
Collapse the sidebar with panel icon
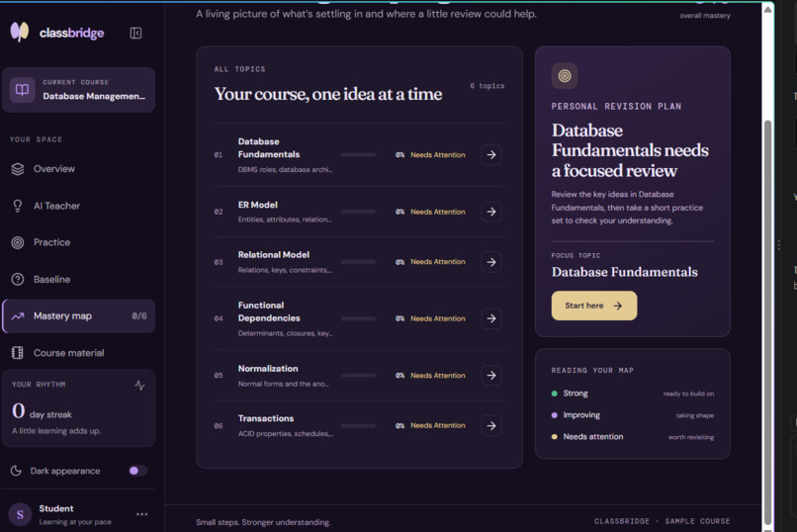[x=135, y=33]
